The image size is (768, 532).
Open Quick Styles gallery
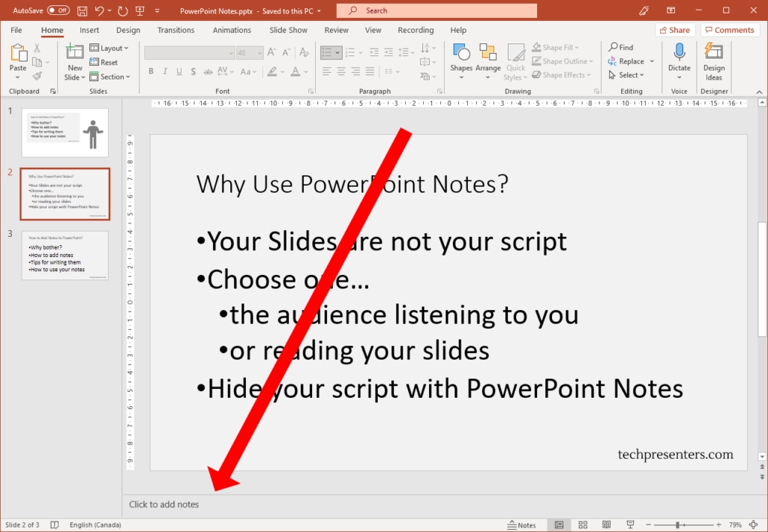(515, 61)
